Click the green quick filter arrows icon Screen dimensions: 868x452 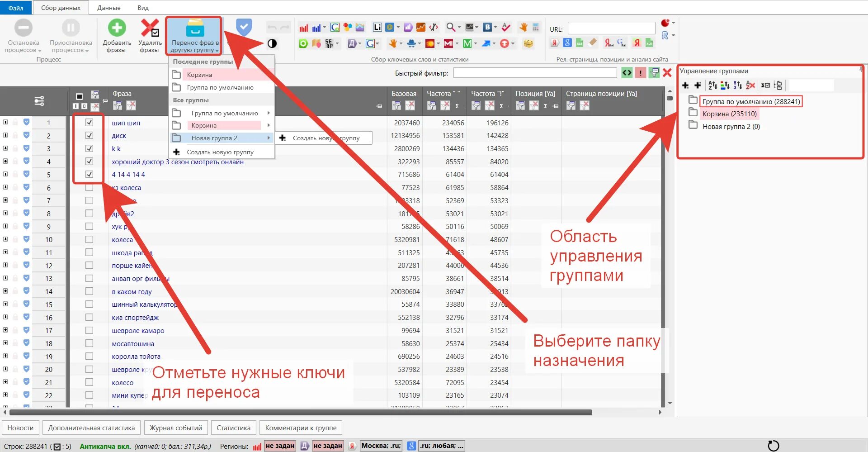[627, 73]
